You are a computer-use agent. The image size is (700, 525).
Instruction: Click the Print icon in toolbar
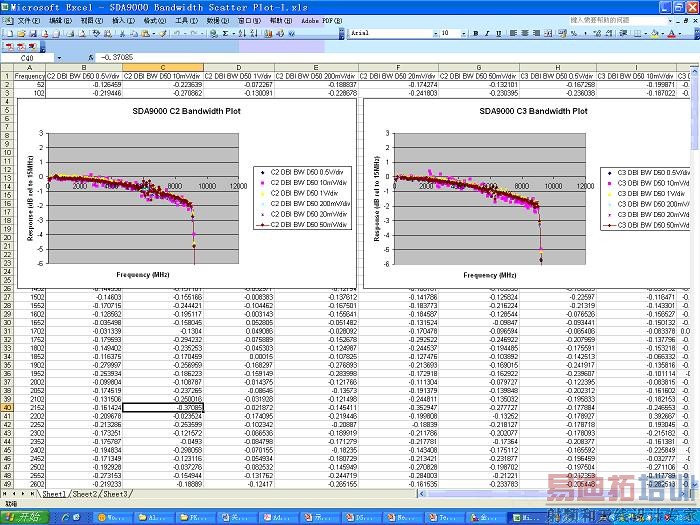(x=70, y=33)
